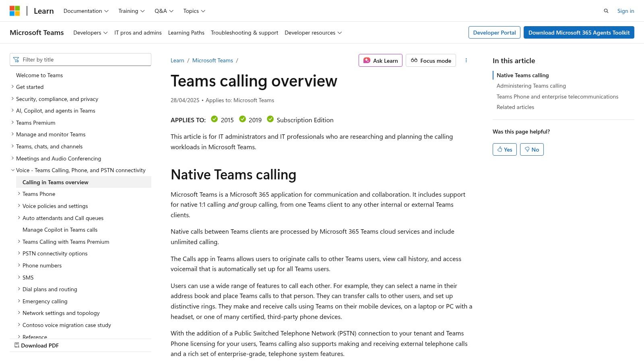Click the Teams calling overview heading
Viewport: 644px width, 362px height.
(254, 81)
